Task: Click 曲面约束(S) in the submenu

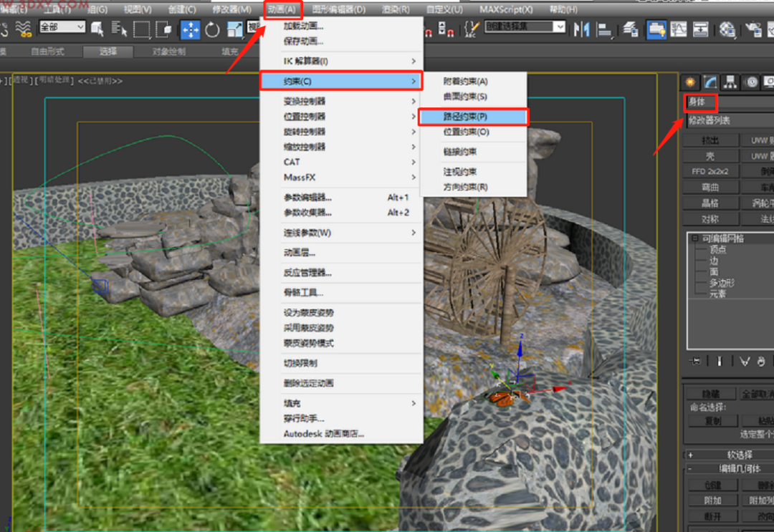Action: 474,97
